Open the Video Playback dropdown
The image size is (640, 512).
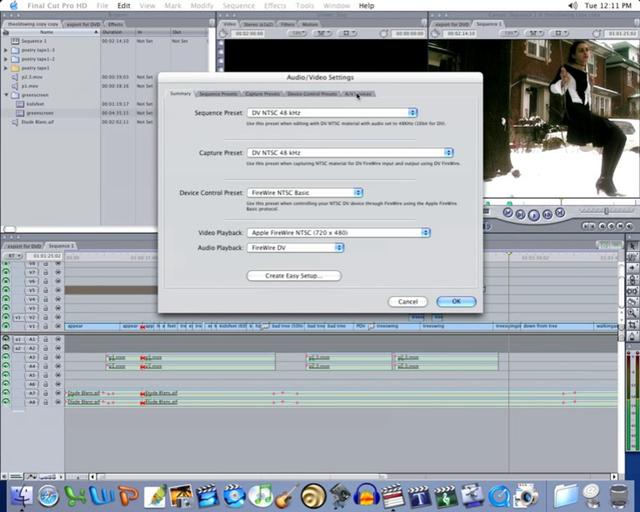339,233
